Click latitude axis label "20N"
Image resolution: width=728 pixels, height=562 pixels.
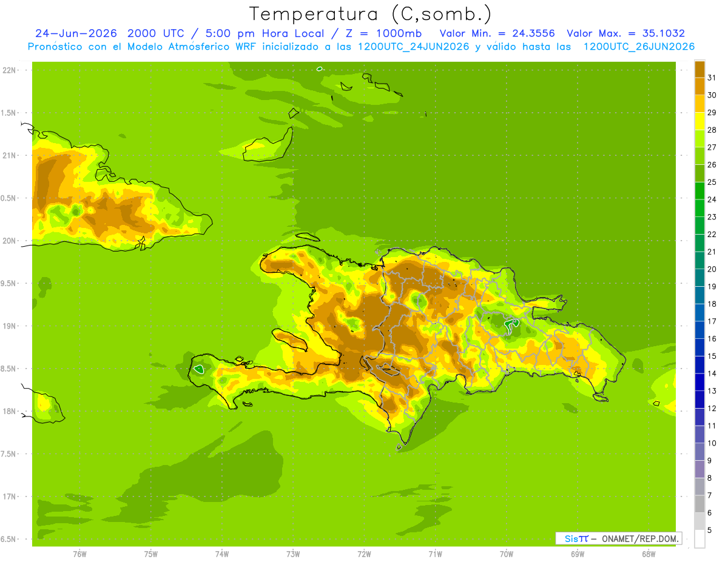[x=8, y=241]
